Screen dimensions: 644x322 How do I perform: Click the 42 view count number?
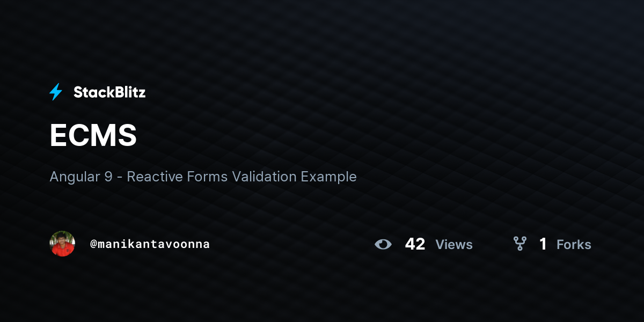tap(415, 244)
